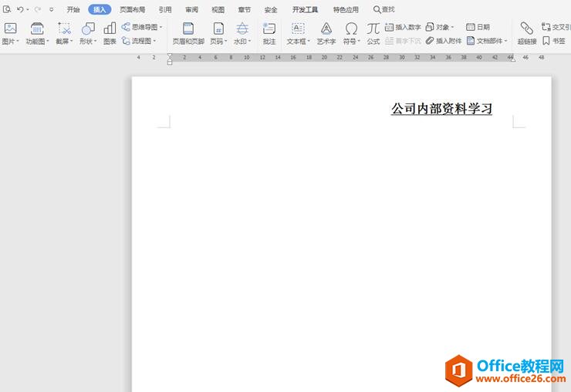Open the 页面布局 (Page Layout) tab
Image resolution: width=571 pixels, height=392 pixels.
tap(132, 10)
